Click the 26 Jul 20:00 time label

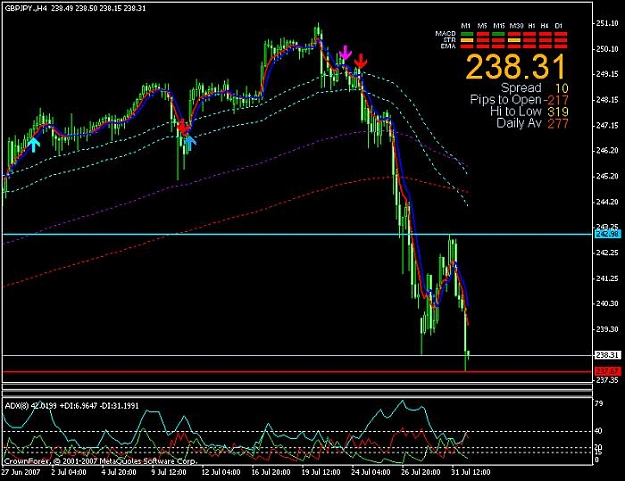click(421, 472)
